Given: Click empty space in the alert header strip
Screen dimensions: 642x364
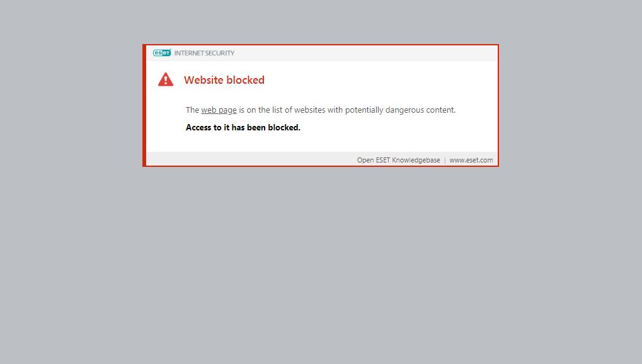Looking at the screenshot, I should tap(364, 53).
